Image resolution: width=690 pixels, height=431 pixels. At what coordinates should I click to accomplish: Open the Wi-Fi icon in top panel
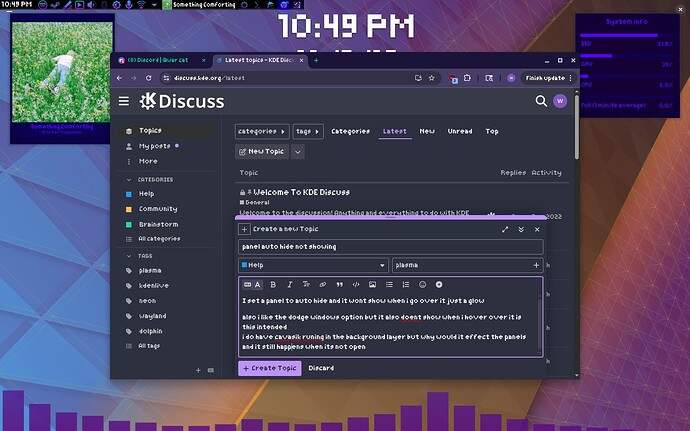coord(141,5)
